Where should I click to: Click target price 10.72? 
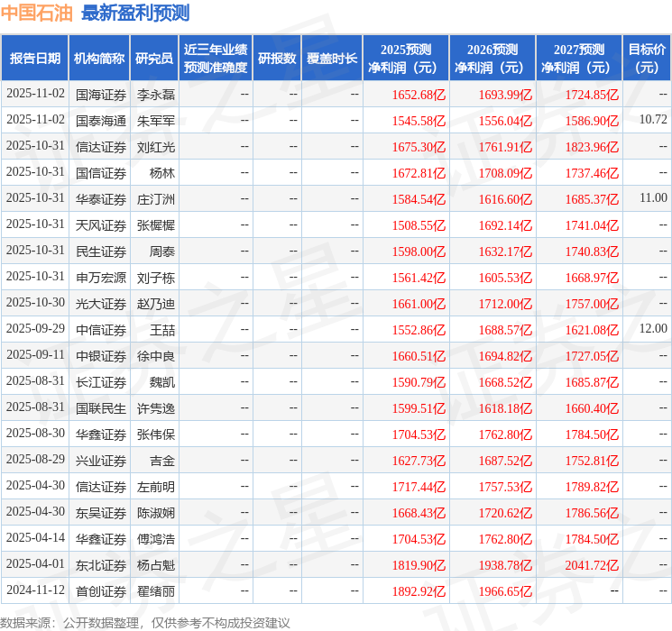click(x=653, y=120)
